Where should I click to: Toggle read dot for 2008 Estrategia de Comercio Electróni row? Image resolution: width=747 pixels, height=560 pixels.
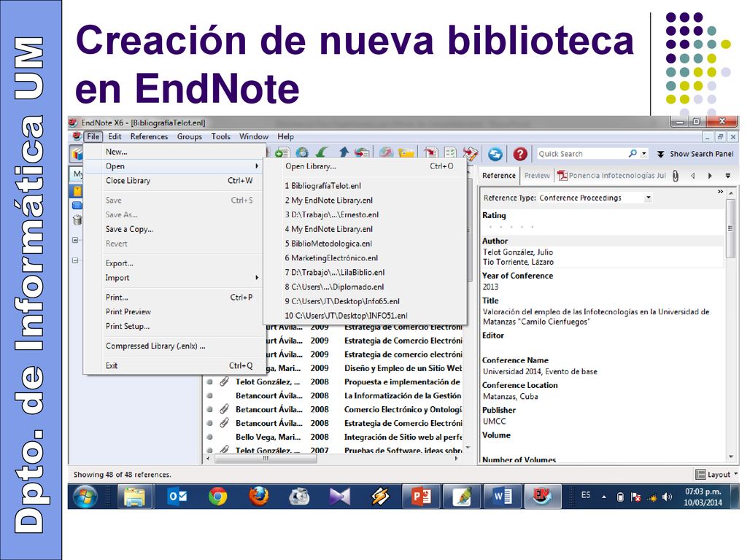coord(209,424)
